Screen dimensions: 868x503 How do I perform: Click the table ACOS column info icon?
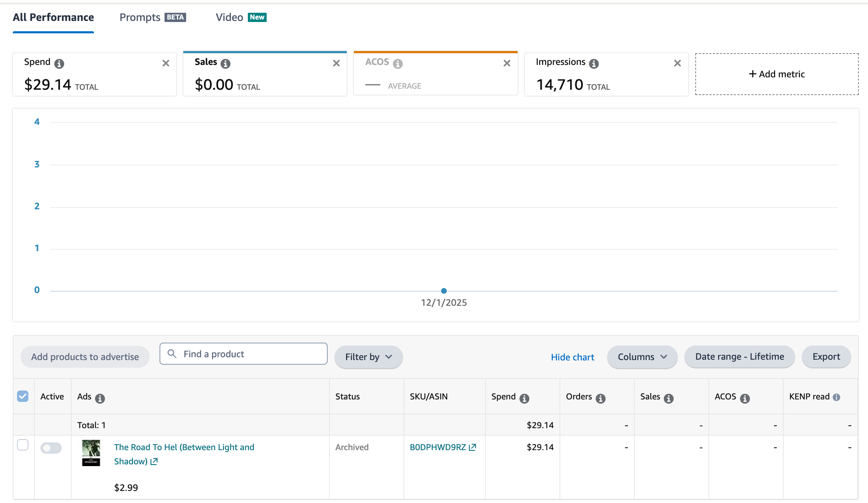(x=745, y=398)
